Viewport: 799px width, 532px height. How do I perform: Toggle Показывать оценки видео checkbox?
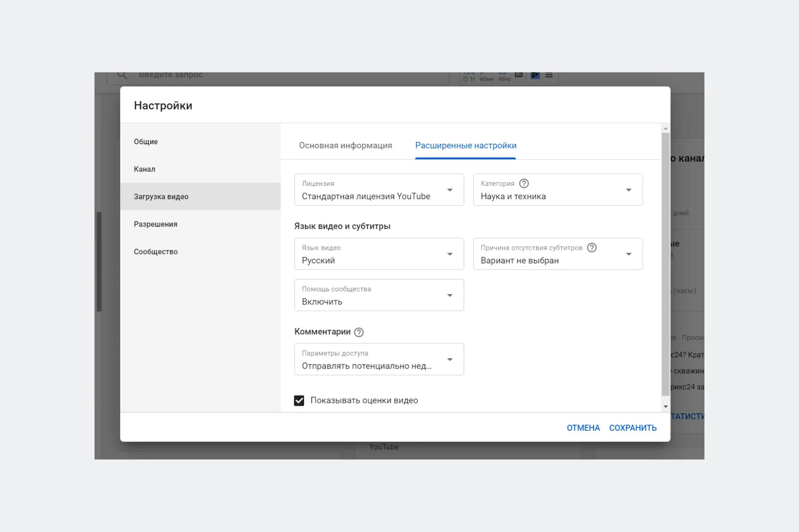[x=299, y=400]
